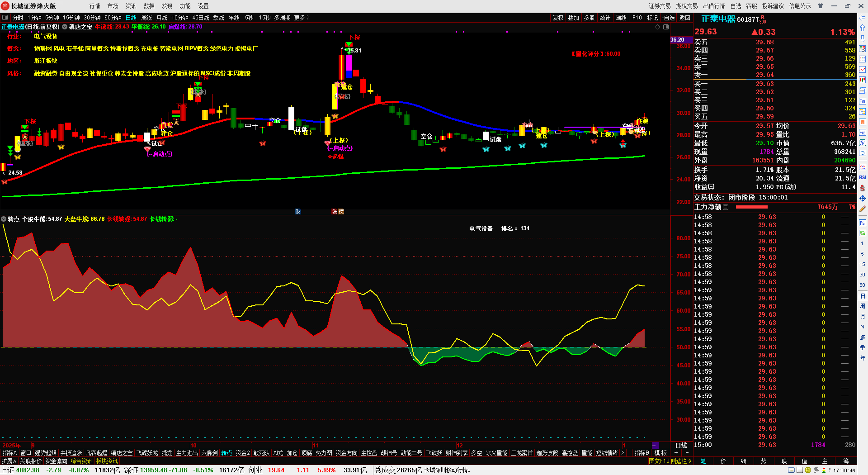Click the down arrow icon in right sidebar
Image resolution: width=868 pixels, height=475 pixels.
click(x=863, y=38)
